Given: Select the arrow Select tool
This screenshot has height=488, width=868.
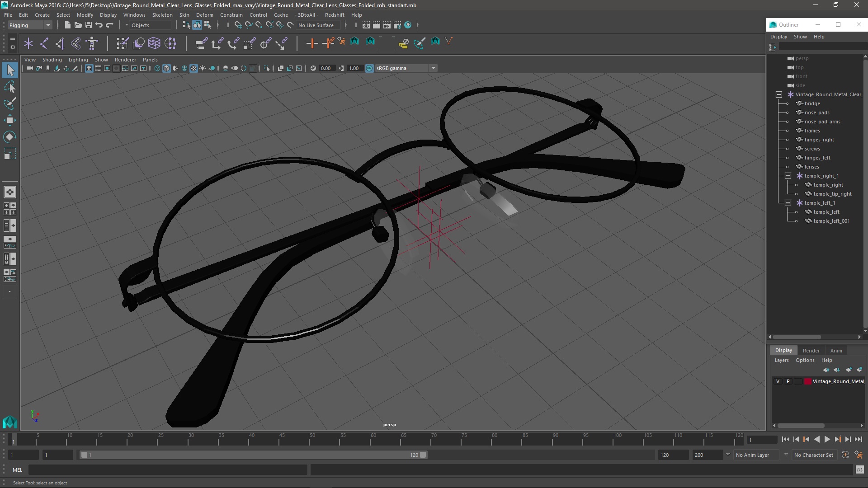Looking at the screenshot, I should coord(10,70).
